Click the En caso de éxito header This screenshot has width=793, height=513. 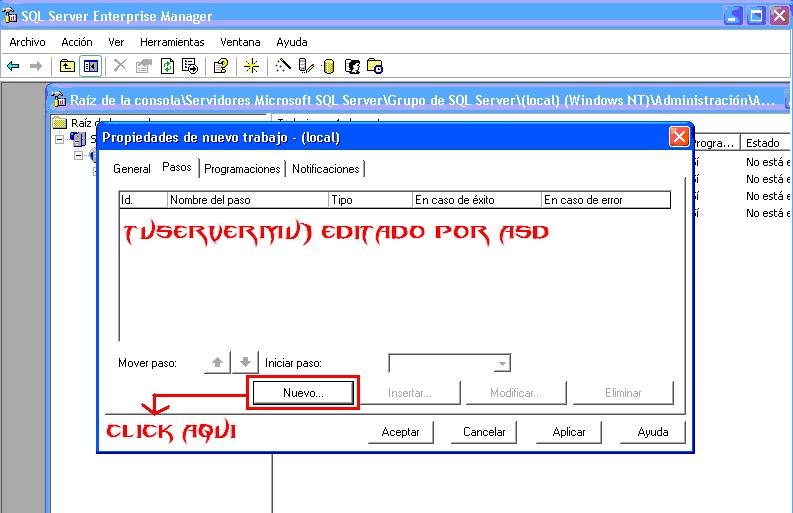coord(477,200)
